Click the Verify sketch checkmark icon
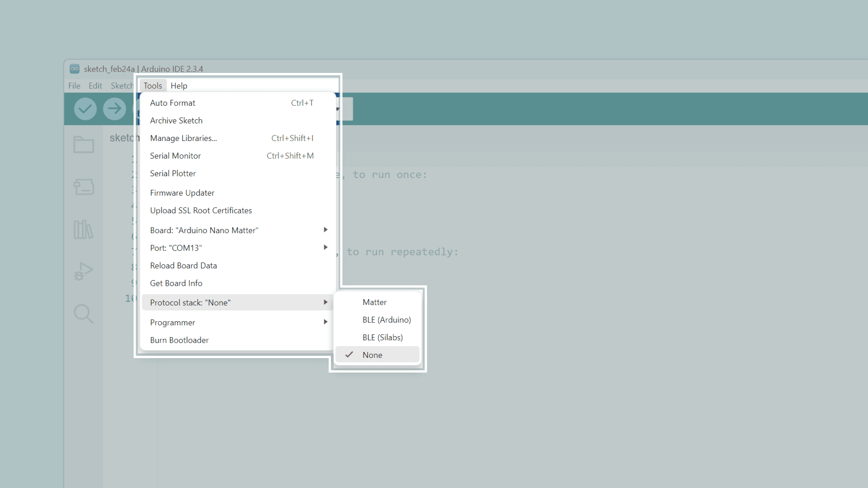The width and height of the screenshot is (868, 488). (x=85, y=109)
